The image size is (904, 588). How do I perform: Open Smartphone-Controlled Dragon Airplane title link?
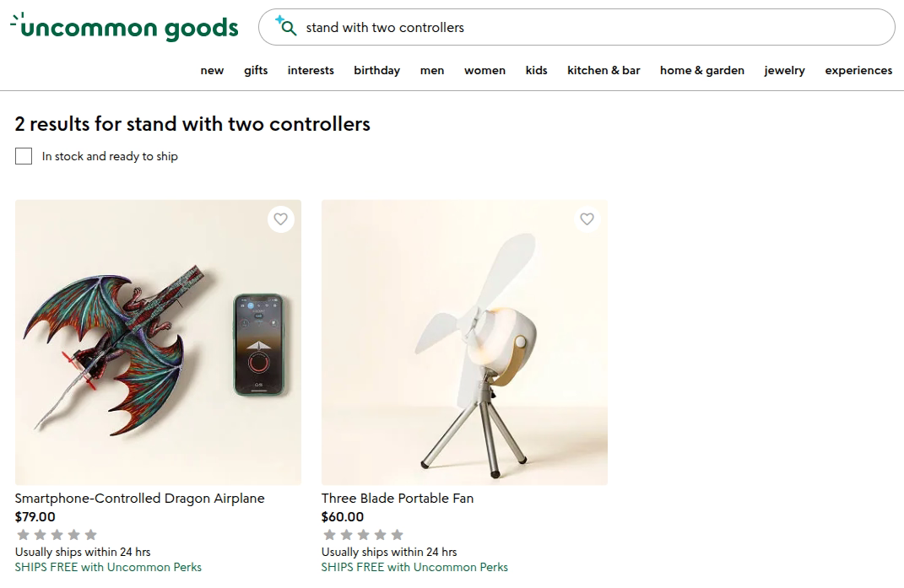140,499
